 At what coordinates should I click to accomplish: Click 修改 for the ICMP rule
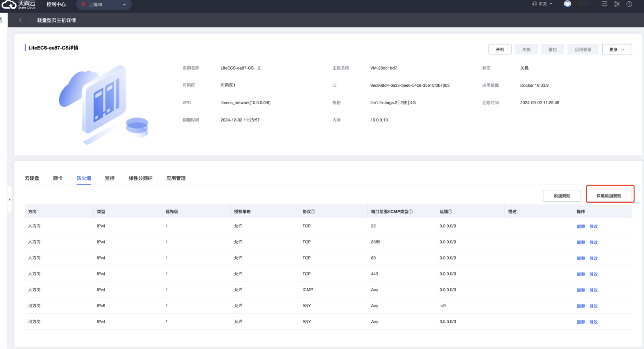click(x=594, y=290)
